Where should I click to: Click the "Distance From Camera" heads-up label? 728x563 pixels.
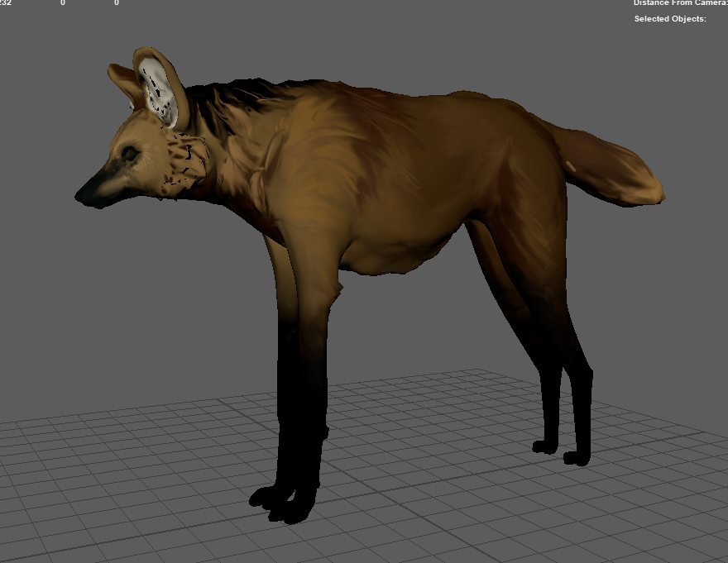click(680, 2)
